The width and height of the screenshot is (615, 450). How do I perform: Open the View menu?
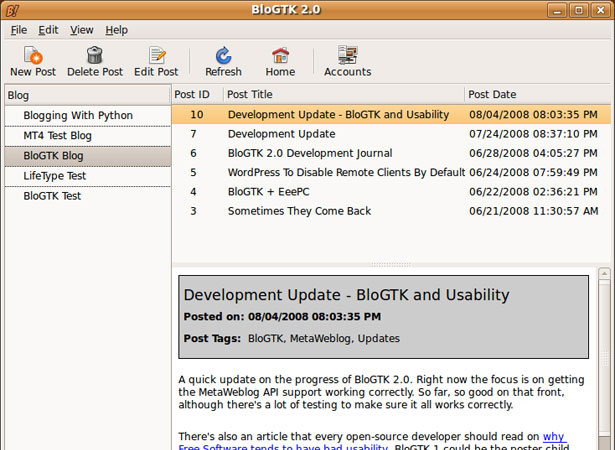point(82,30)
